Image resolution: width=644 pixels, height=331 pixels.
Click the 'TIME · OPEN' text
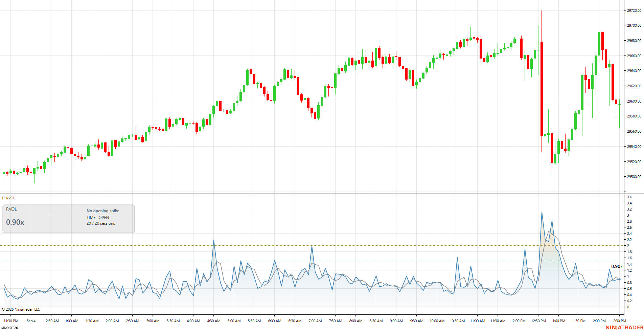click(98, 218)
